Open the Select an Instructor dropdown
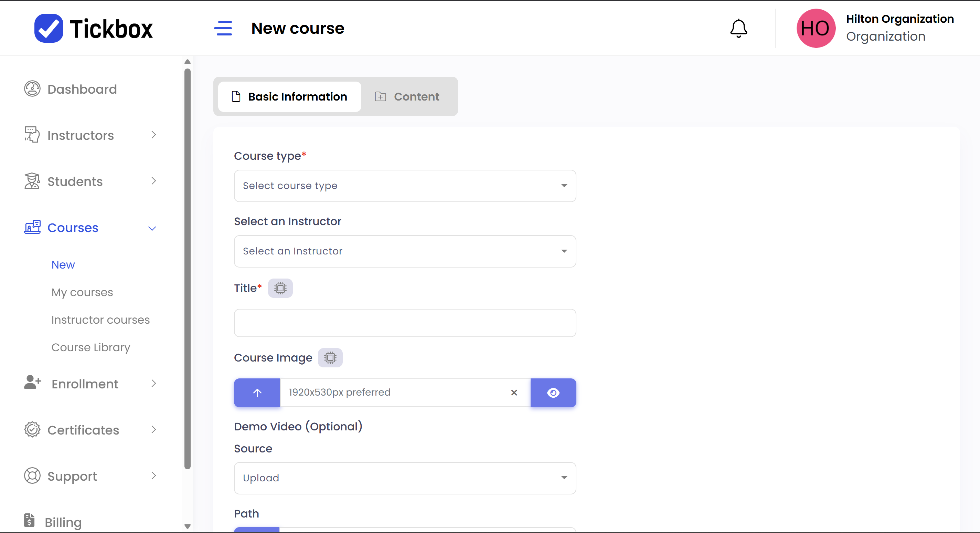Screen dimensions: 980x533 (404, 251)
